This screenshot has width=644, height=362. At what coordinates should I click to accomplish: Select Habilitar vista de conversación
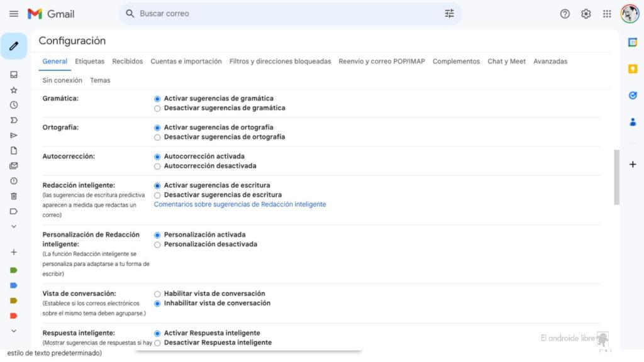pos(157,294)
